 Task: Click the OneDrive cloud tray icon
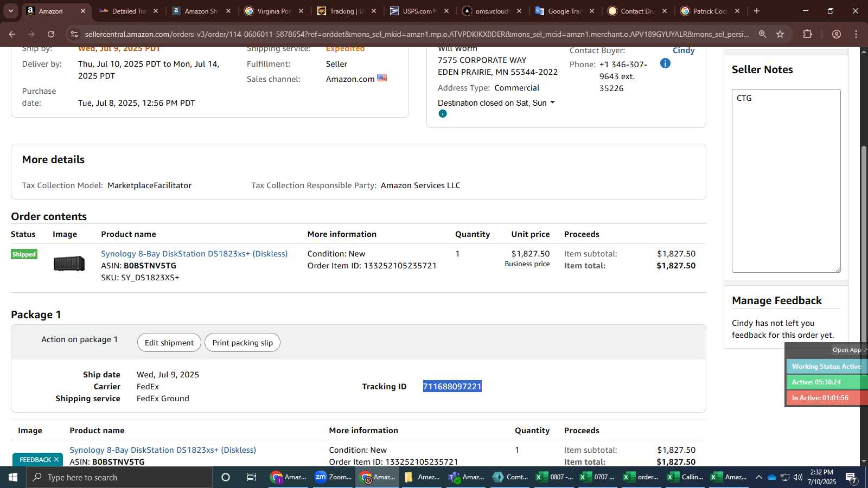tap(771, 477)
